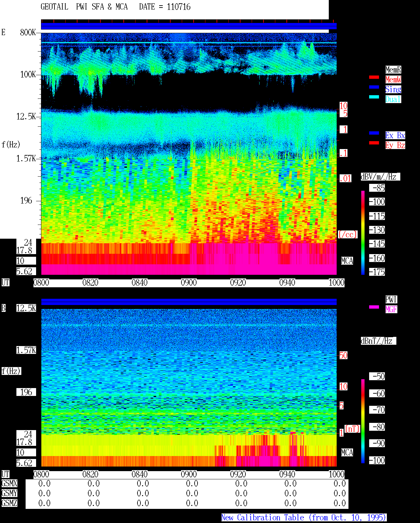
Task: Click the -90 color scale value
Action: [377, 443]
